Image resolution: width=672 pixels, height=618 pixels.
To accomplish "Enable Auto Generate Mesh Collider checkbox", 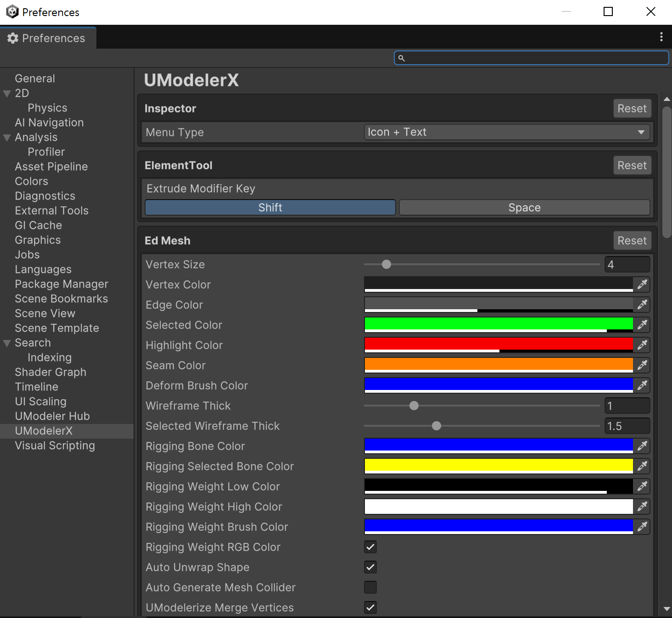I will tap(370, 587).
